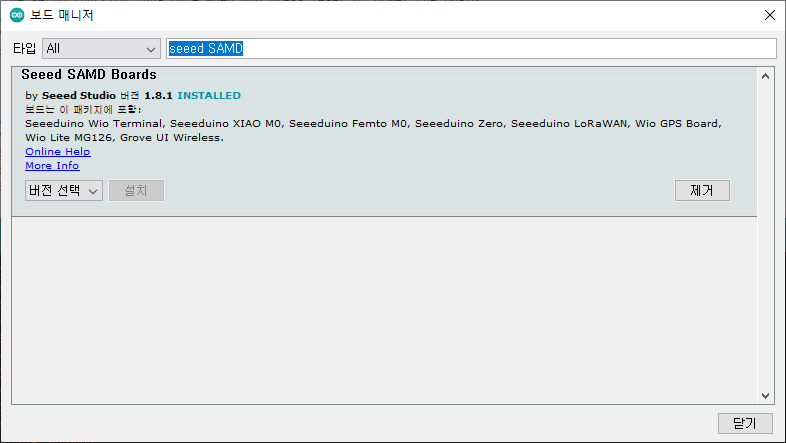Expand the 버전 선택 version dropdown
The width and height of the screenshot is (786, 443).
coord(64,190)
